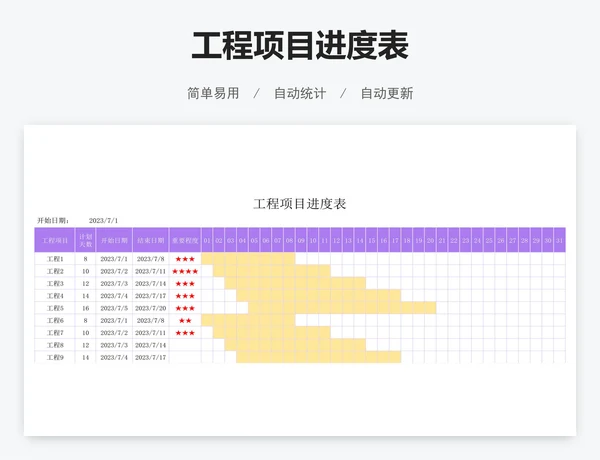600x460 pixels.
Task: Click start date 2023/7/2 in the 工程2 row
Action: click(114, 271)
